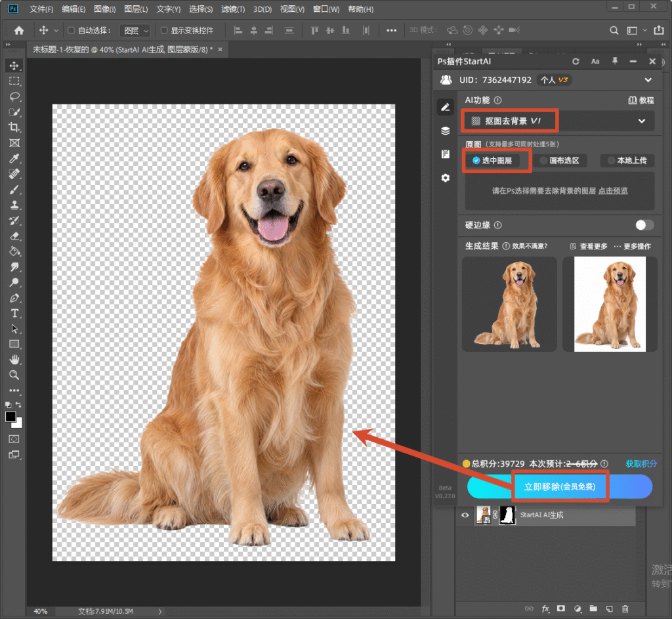Click 查看更多 results link

(x=589, y=246)
